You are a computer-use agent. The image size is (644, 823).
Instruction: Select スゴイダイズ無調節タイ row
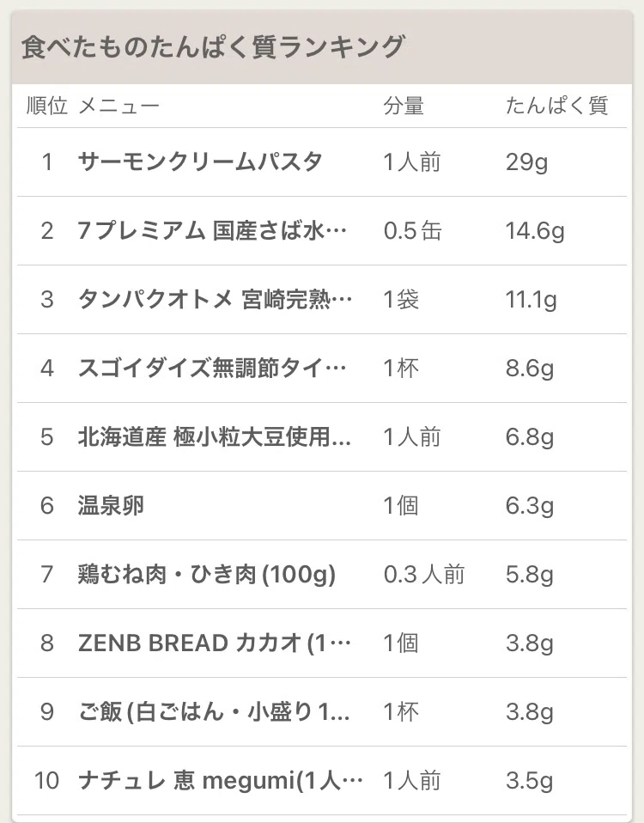pos(321,368)
